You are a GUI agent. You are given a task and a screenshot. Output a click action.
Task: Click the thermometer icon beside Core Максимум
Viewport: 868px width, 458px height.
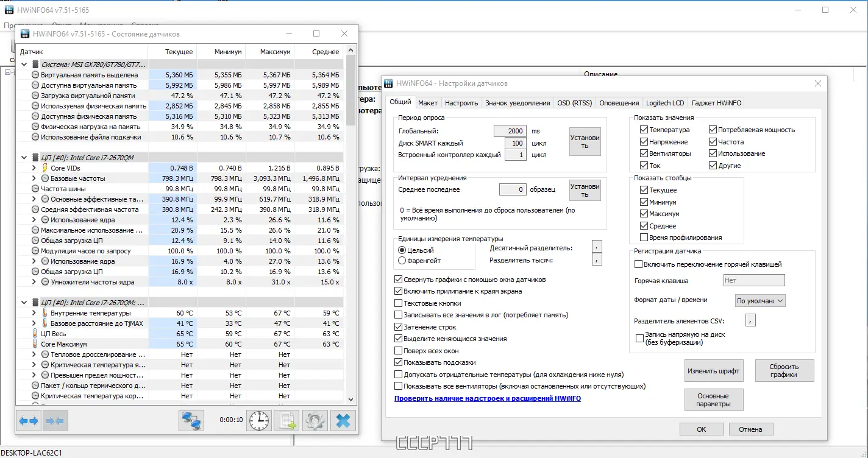point(35,344)
